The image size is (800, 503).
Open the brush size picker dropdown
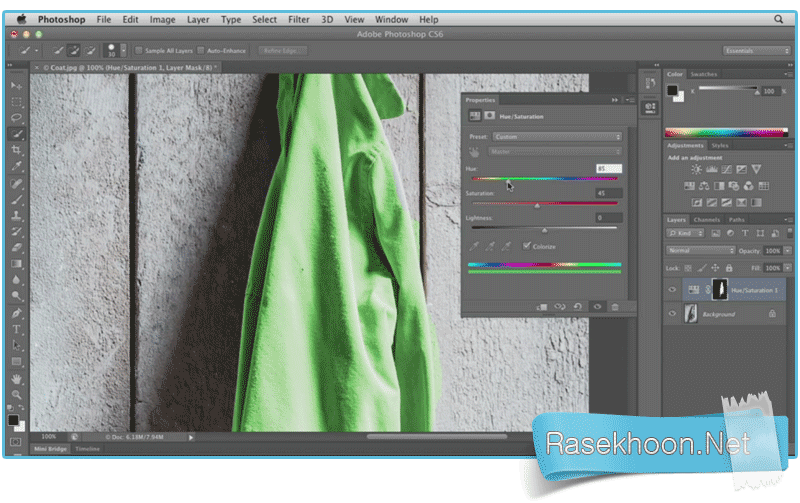tap(123, 50)
